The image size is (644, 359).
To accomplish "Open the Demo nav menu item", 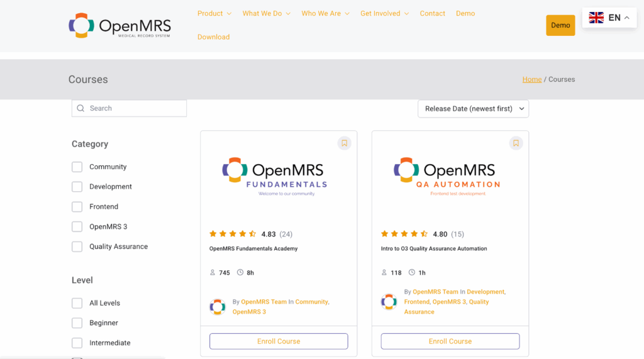I will click(465, 14).
